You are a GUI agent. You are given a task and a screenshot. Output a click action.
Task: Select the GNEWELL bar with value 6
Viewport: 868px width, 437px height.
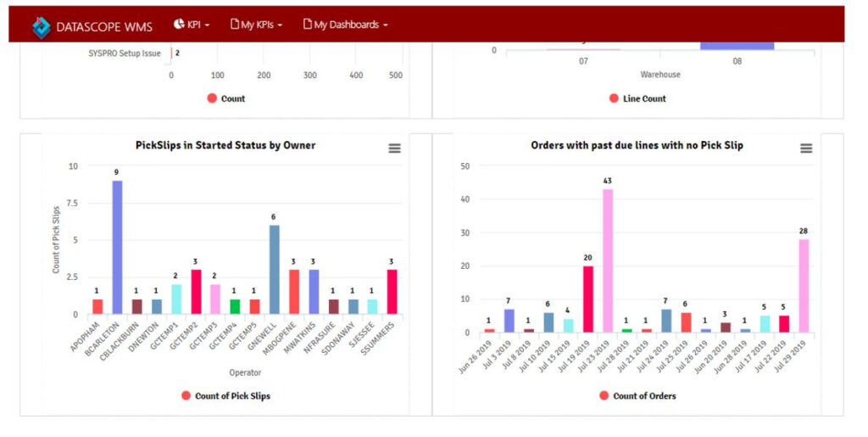274,269
